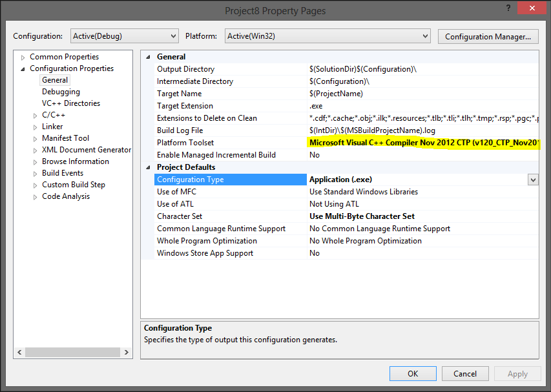The image size is (551, 392).
Task: Click the Cancel button
Action: click(x=464, y=373)
